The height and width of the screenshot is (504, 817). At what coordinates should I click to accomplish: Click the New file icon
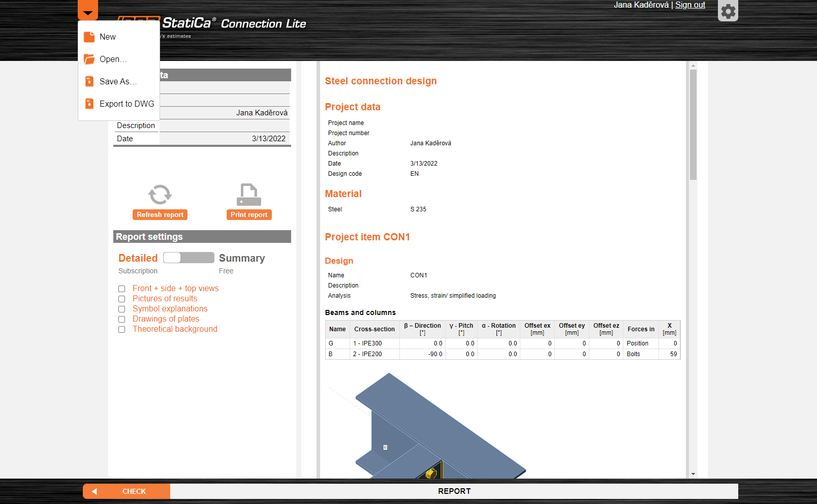pyautogui.click(x=89, y=37)
